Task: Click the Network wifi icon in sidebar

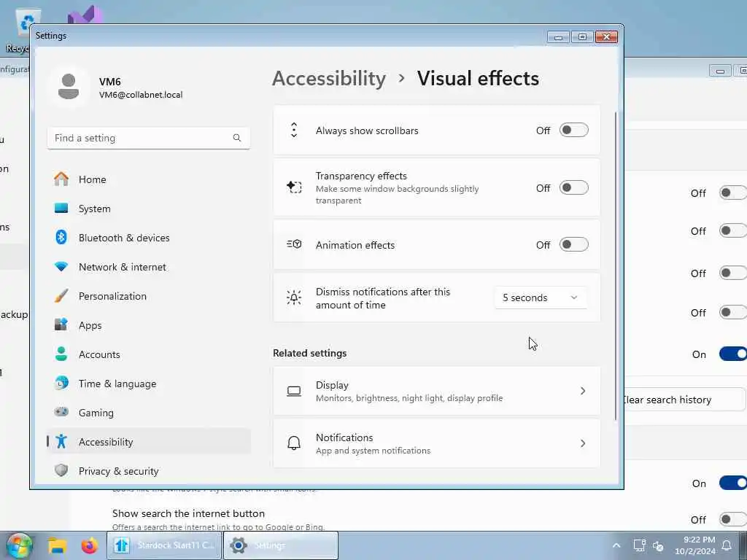Action: point(61,267)
